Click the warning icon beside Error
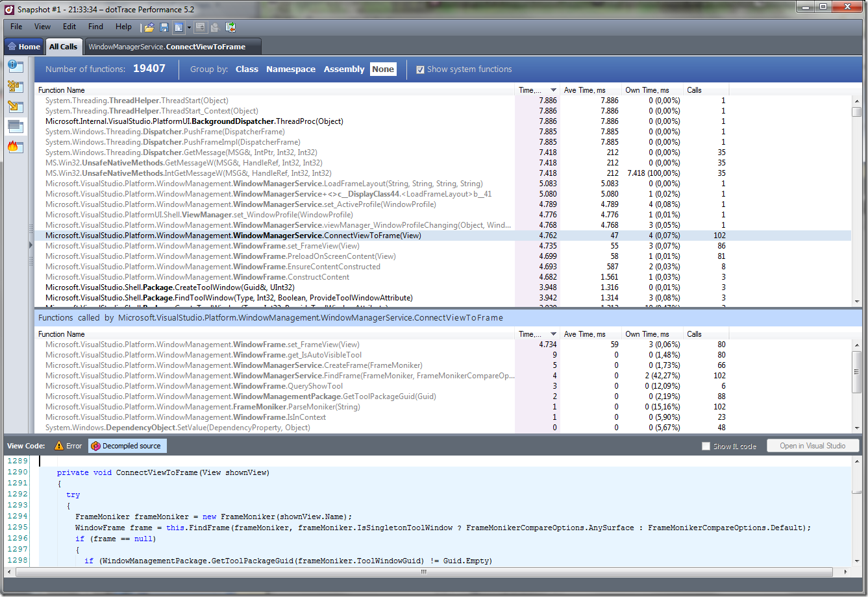The image size is (868, 597). (x=59, y=446)
